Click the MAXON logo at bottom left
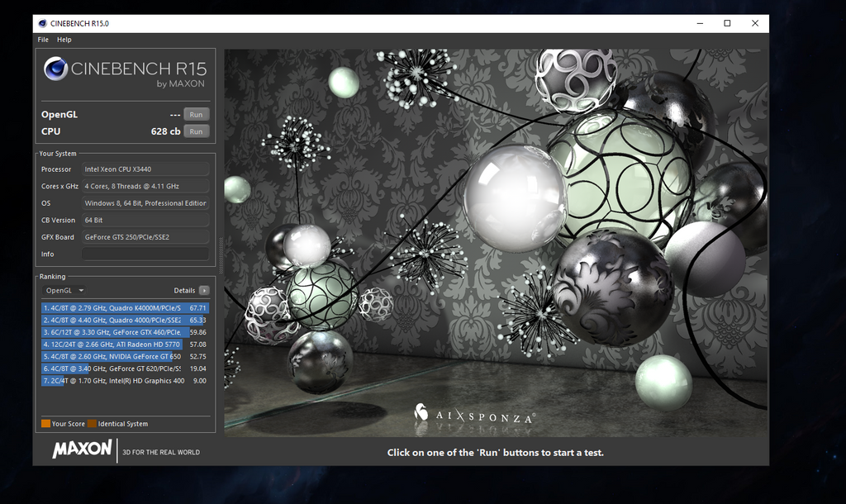 [82, 449]
